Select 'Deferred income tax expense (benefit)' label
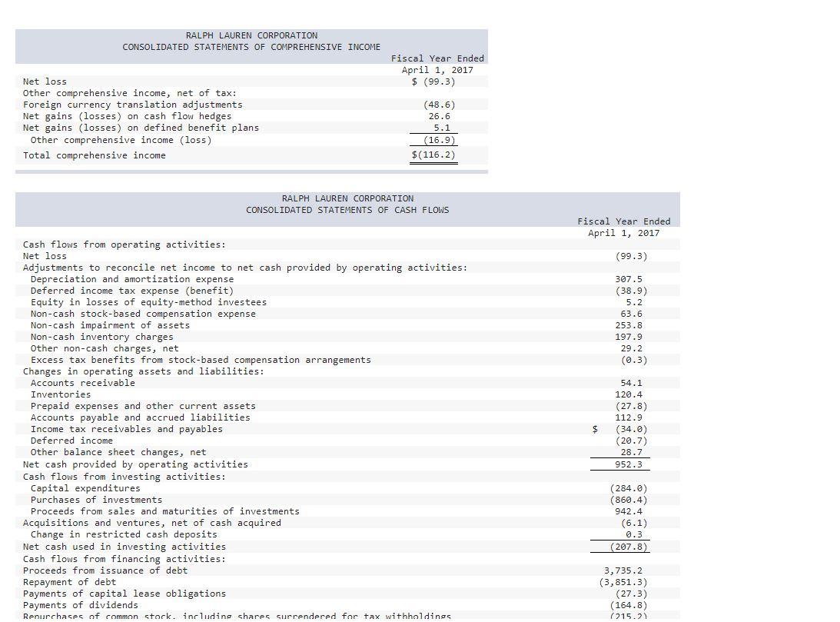Viewport: 840px width, 622px height. tap(132, 291)
